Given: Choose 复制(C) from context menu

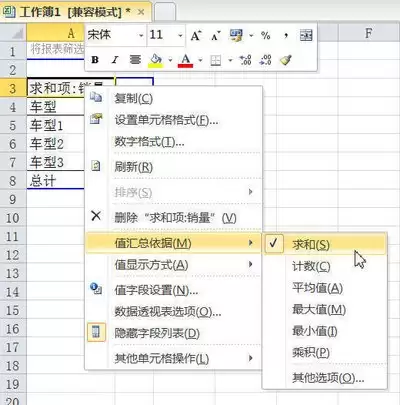Looking at the screenshot, I should point(174,98).
